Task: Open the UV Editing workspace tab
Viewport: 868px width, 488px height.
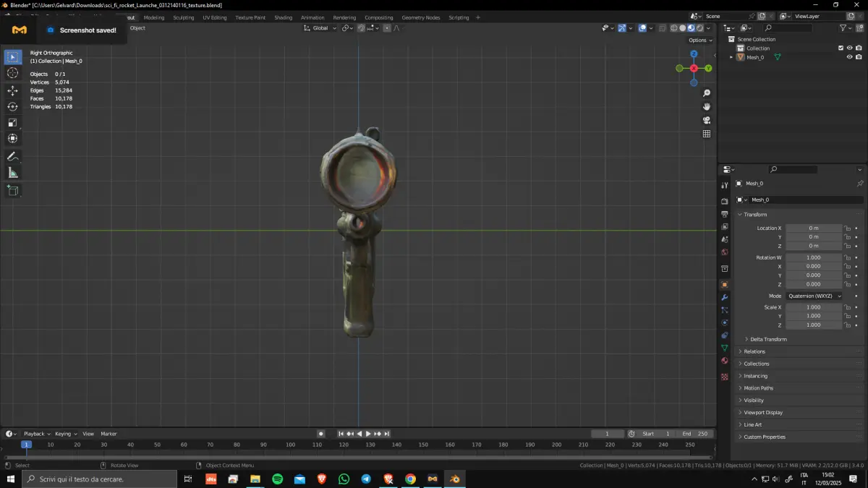Action: coord(214,17)
